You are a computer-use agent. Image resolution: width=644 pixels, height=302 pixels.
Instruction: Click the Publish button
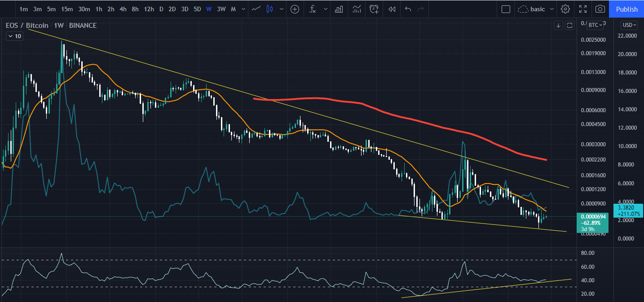click(626, 9)
